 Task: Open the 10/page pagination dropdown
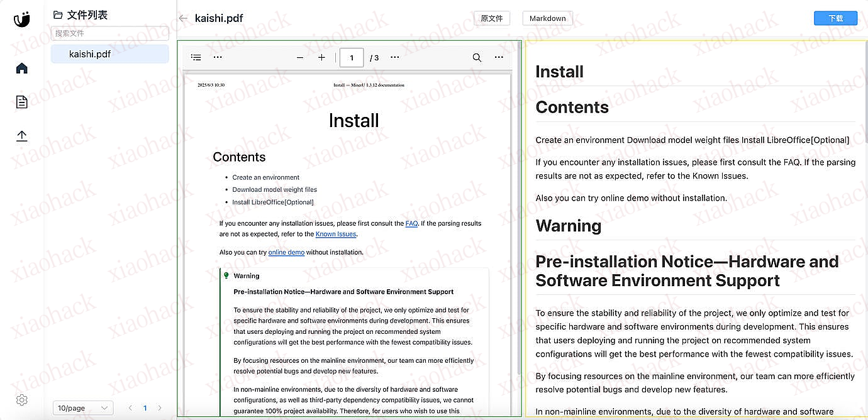coord(83,408)
